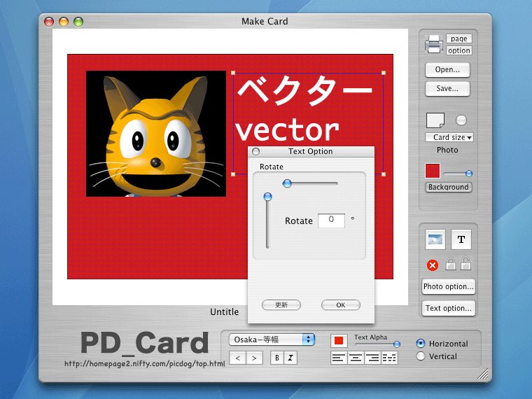Click the picdog homepage URL
Viewport: 532px width, 399px height.
(x=144, y=364)
